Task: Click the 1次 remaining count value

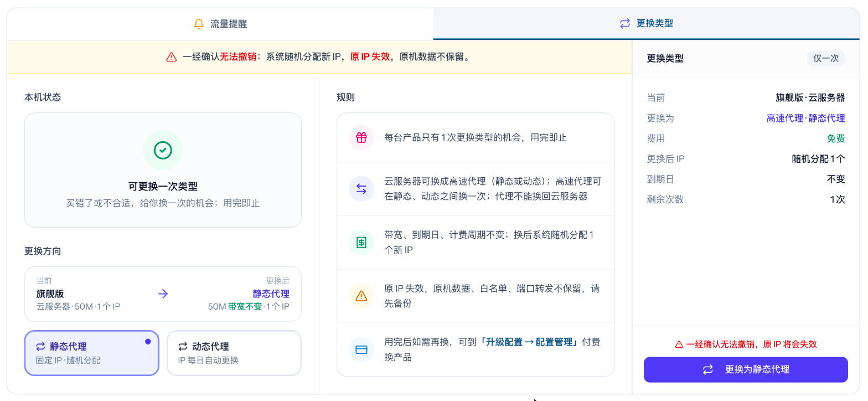Action: point(837,199)
